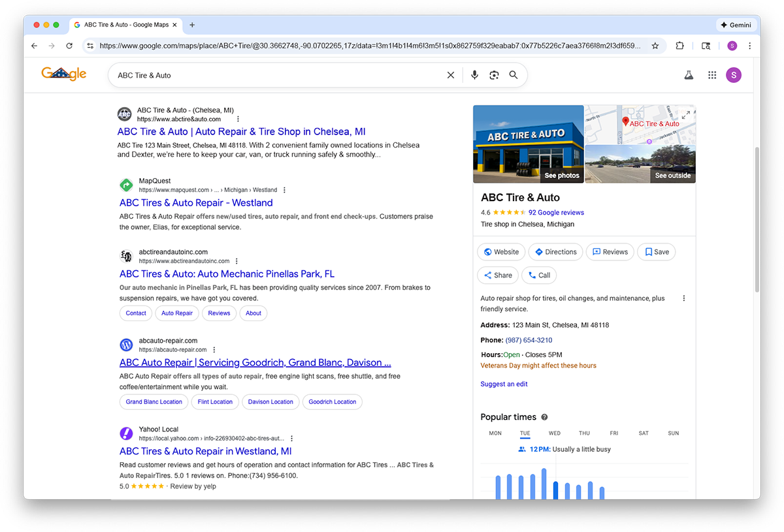This screenshot has height=532, width=784.
Task: Click the Directions button
Action: [x=555, y=252]
